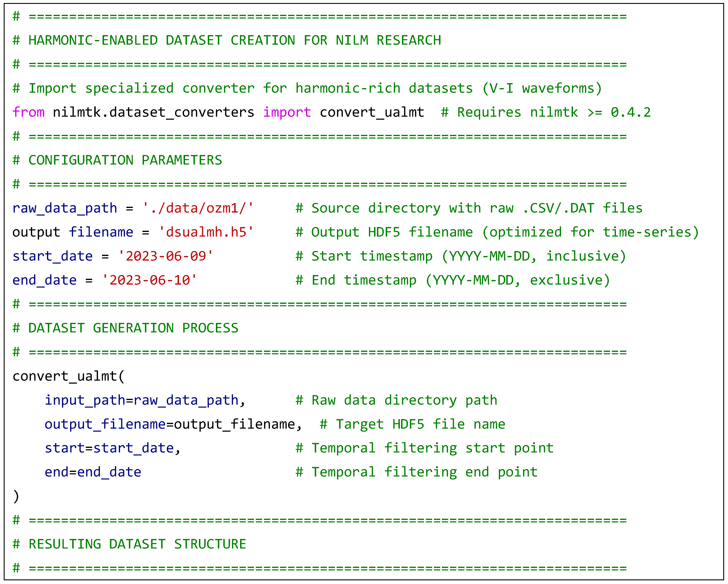Click the './data/ozm1/' string literal
728x584 pixels.
pos(198,208)
